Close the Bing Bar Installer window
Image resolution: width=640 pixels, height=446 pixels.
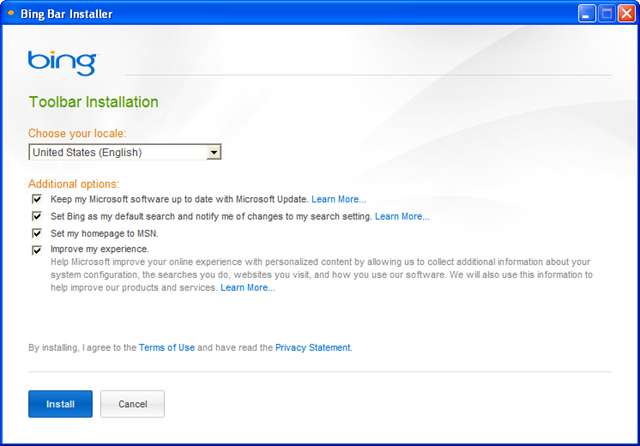tap(627, 13)
